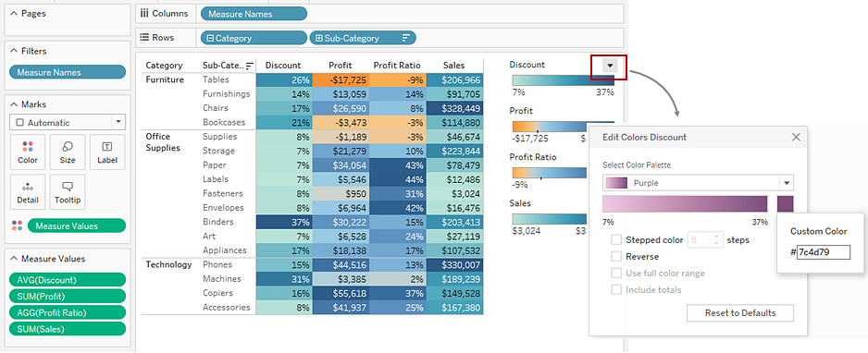Click Reset to Defaults button

(740, 312)
